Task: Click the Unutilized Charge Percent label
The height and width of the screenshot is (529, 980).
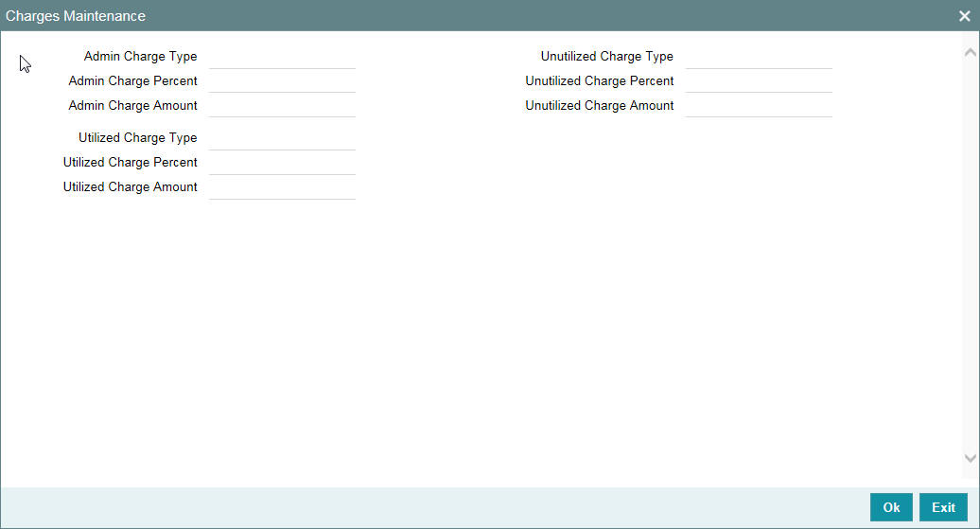Action: [600, 80]
